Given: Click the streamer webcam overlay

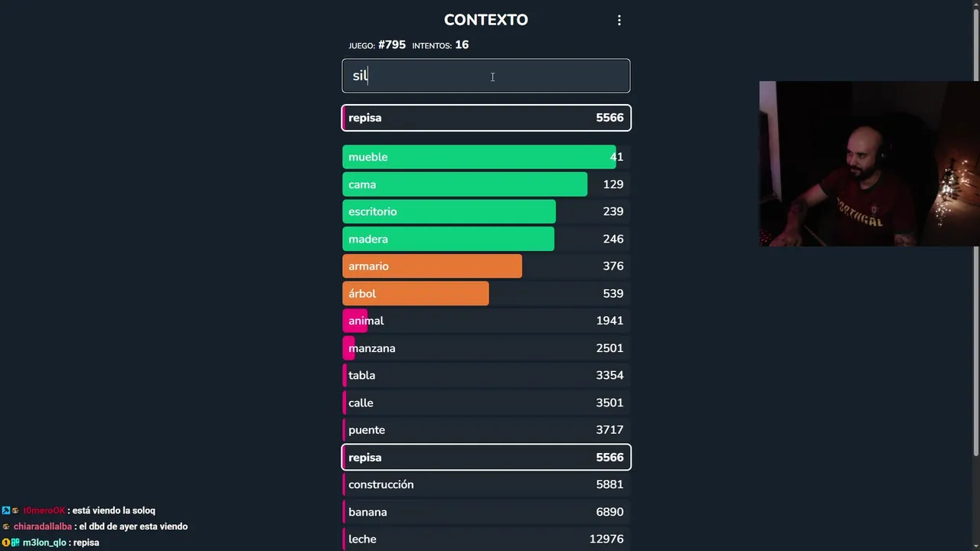Looking at the screenshot, I should click(x=869, y=164).
